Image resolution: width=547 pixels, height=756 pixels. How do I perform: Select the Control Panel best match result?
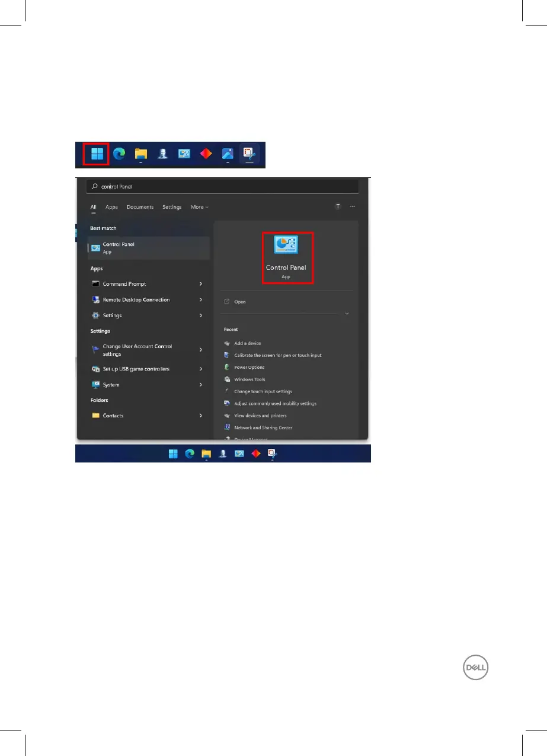tap(149, 248)
